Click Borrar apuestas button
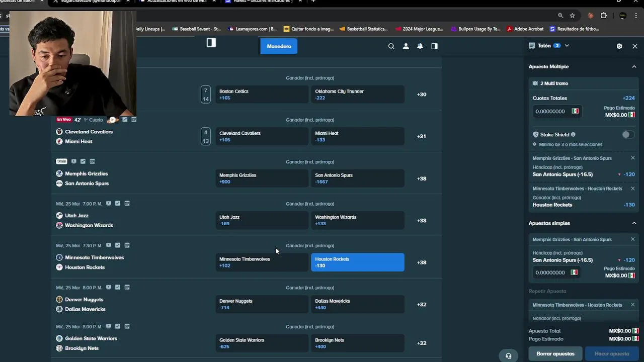Screen dimensions: 644x362 (x=555, y=353)
